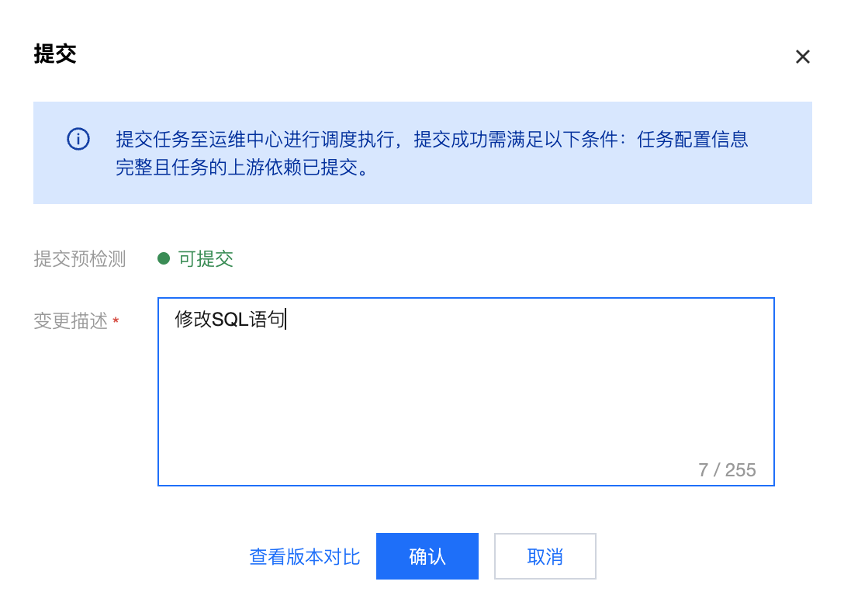Image resolution: width=844 pixels, height=616 pixels.
Task: Click the 7 / 255 character counter
Action: 727,470
